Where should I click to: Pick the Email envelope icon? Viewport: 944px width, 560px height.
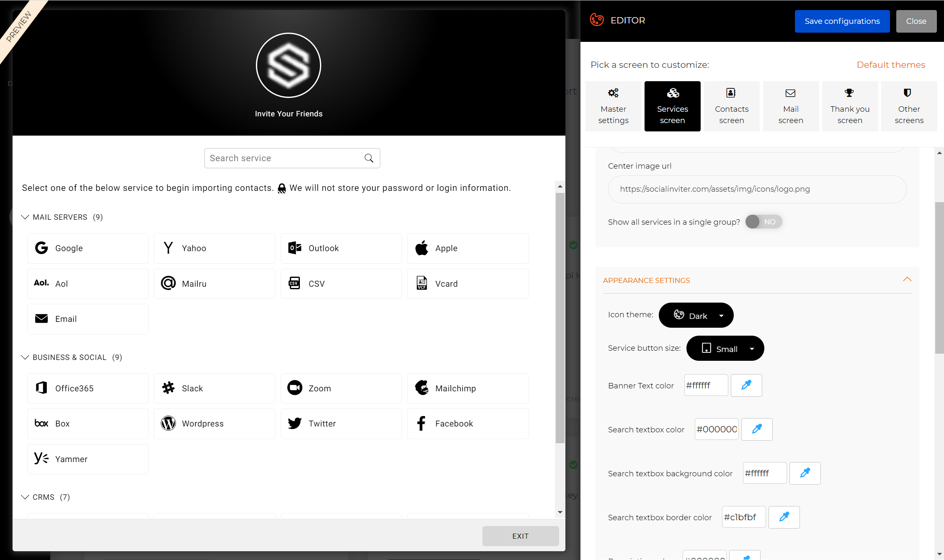tap(41, 319)
